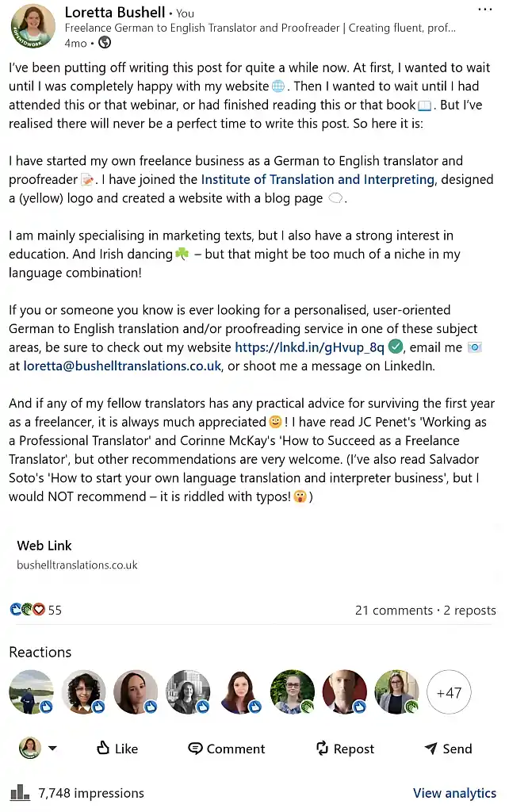The image size is (509, 812).
Task: View the 2 reposts
Action: 469,610
